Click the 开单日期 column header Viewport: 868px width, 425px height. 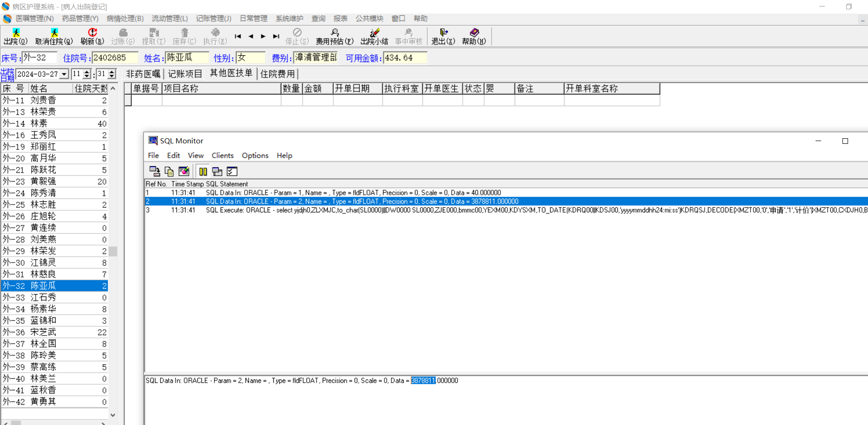(x=357, y=89)
